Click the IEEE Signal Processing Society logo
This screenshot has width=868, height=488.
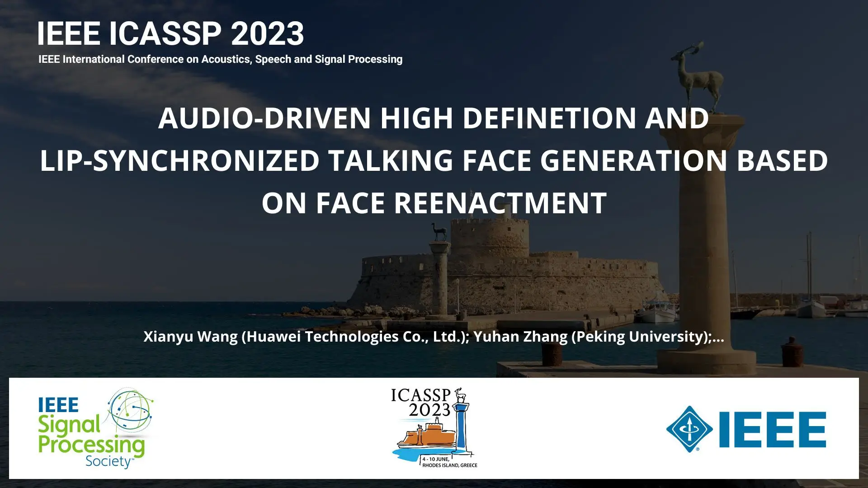[96, 428]
